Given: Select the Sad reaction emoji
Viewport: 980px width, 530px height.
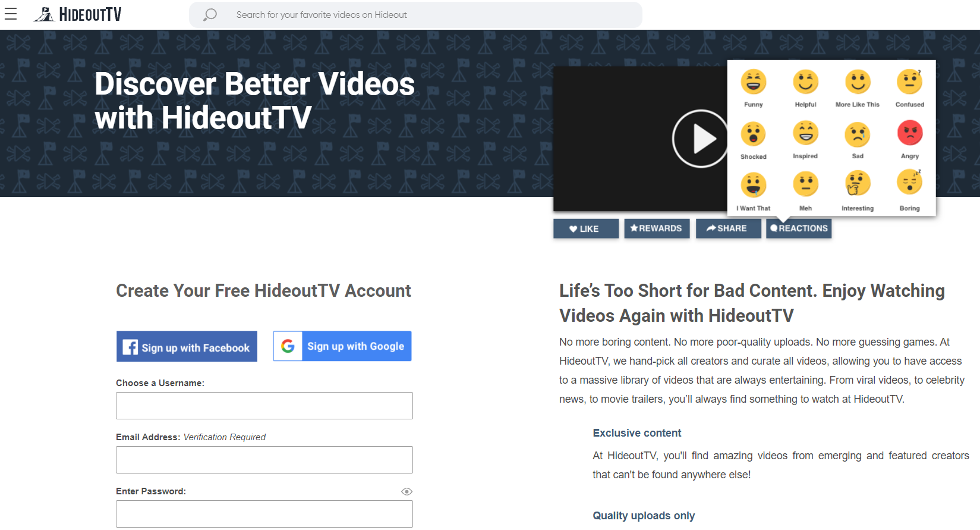Looking at the screenshot, I should coord(857,134).
